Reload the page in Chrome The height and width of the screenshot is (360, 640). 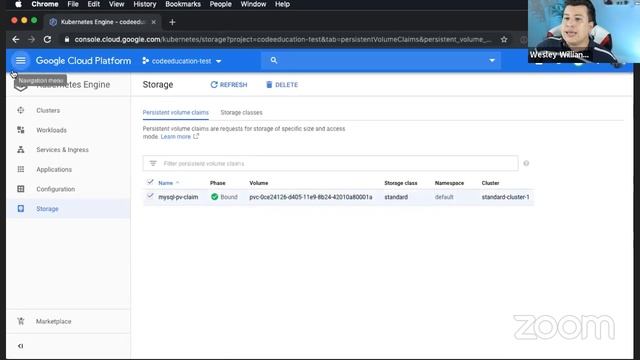[x=47, y=39]
